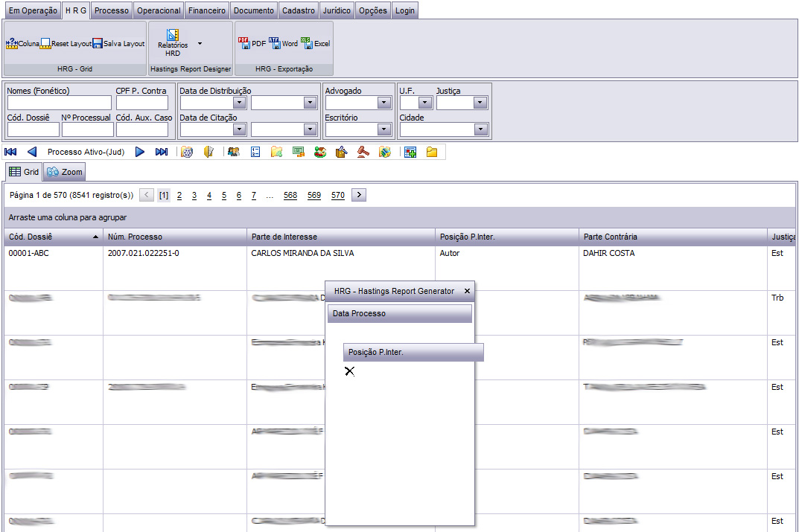Screen dimensions: 799x532
Task: Jump to the first record
Action: point(10,152)
